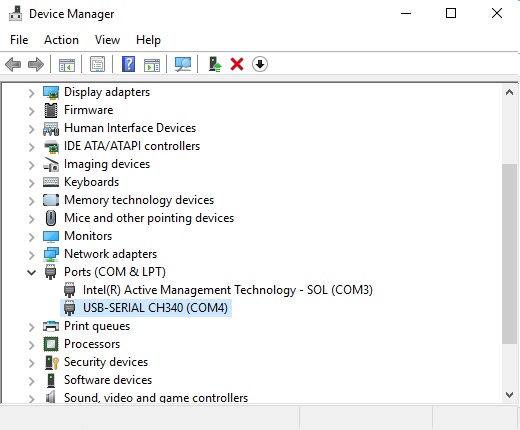Image resolution: width=520 pixels, height=430 pixels.
Task: Click Update device driver toolbar icon
Action: (215, 64)
